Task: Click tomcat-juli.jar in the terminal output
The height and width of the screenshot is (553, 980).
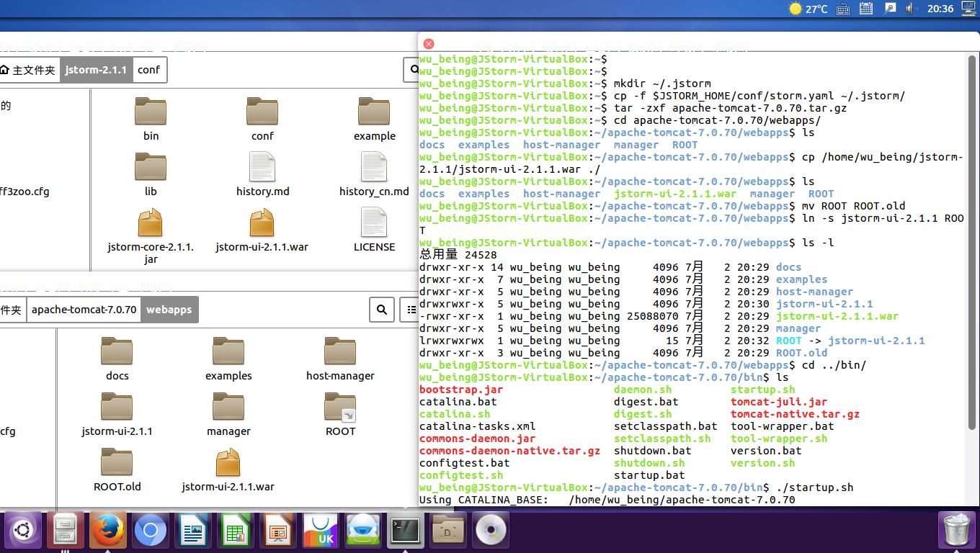Action: click(x=779, y=402)
